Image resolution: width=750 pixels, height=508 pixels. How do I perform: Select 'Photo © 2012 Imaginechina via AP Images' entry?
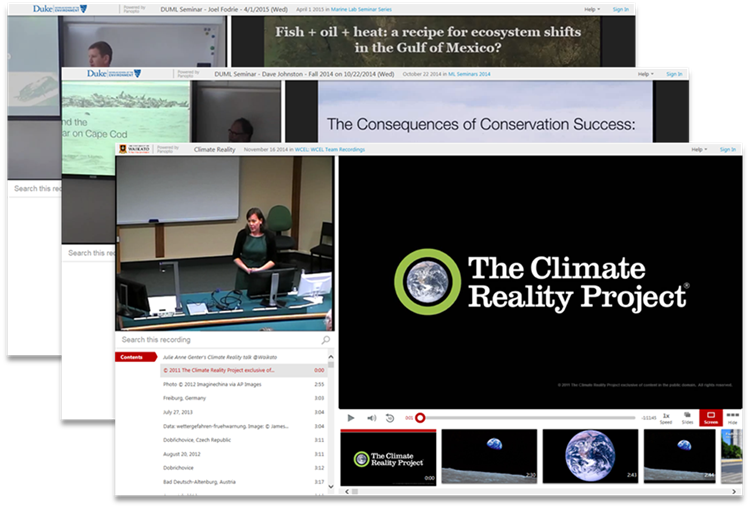click(243, 384)
